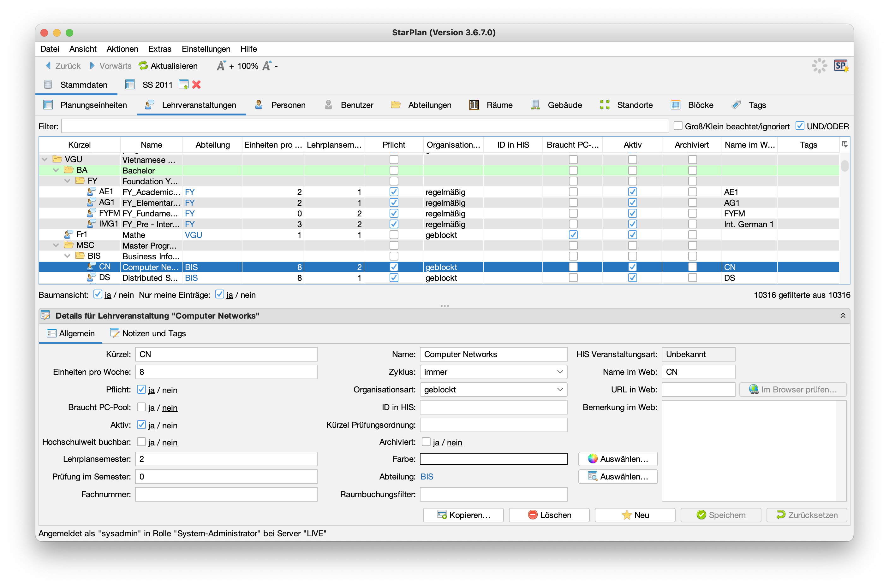Collapse the details panel with double chevron

tap(843, 315)
